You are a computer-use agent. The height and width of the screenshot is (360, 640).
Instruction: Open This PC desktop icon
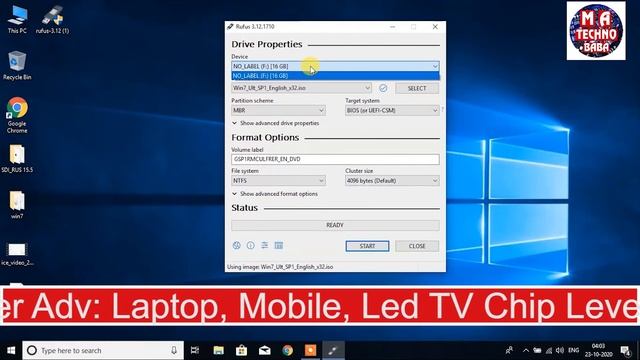click(x=17, y=20)
